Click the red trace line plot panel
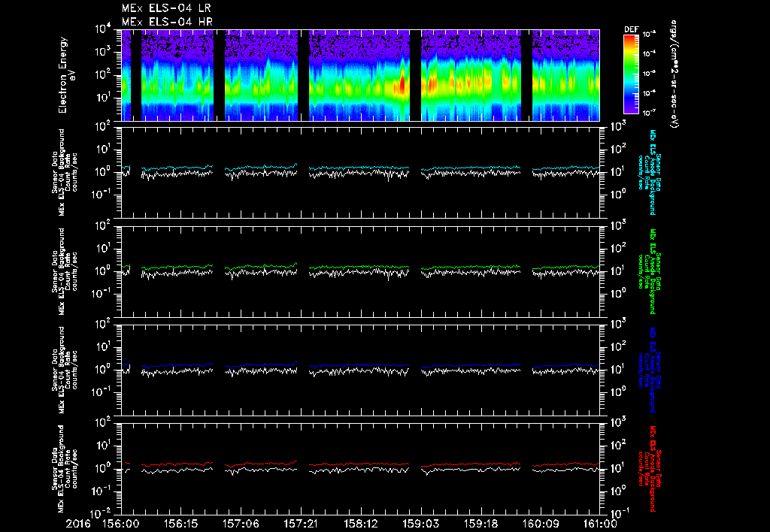770x532 pixels. point(360,469)
